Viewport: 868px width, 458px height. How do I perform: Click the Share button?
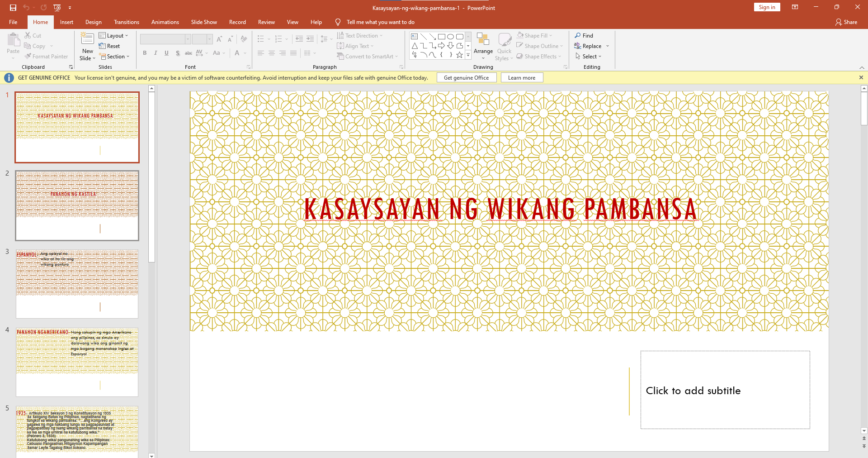(x=846, y=22)
